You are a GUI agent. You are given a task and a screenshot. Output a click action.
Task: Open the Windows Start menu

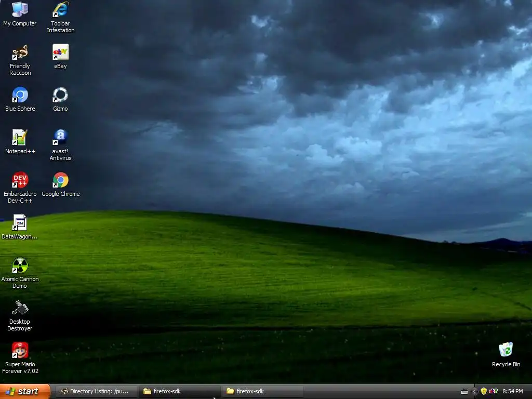tap(25, 391)
